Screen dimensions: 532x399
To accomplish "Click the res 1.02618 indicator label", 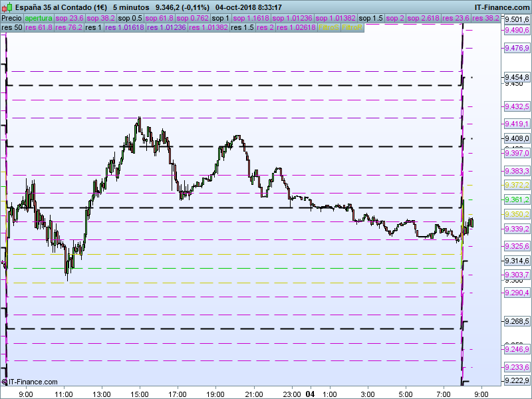I will point(296,27).
